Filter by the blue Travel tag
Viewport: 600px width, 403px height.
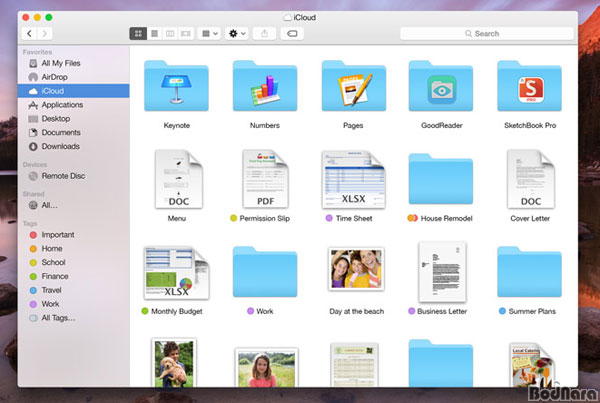[x=73, y=290]
